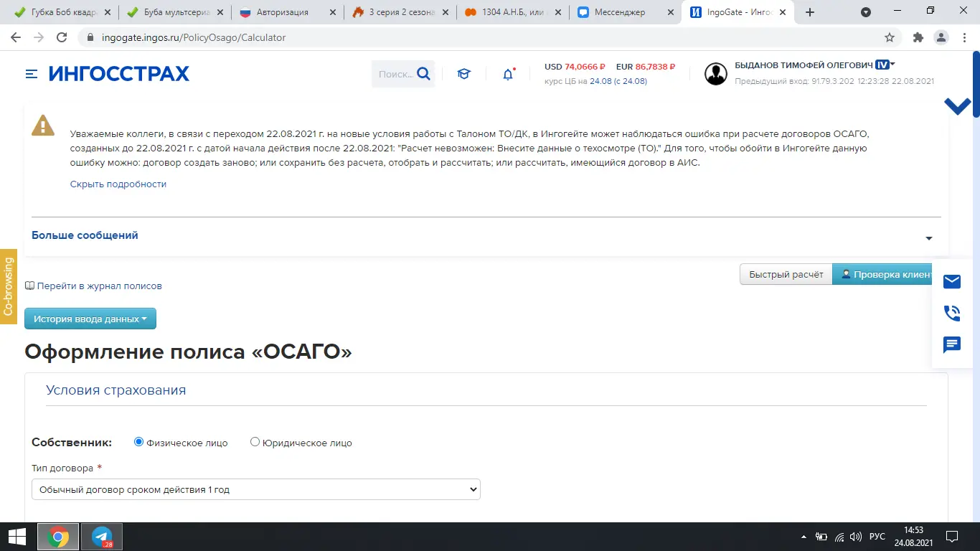Screen dimensions: 980x551
Task: Open the Chrome extensions puzzle icon
Action: point(918,37)
